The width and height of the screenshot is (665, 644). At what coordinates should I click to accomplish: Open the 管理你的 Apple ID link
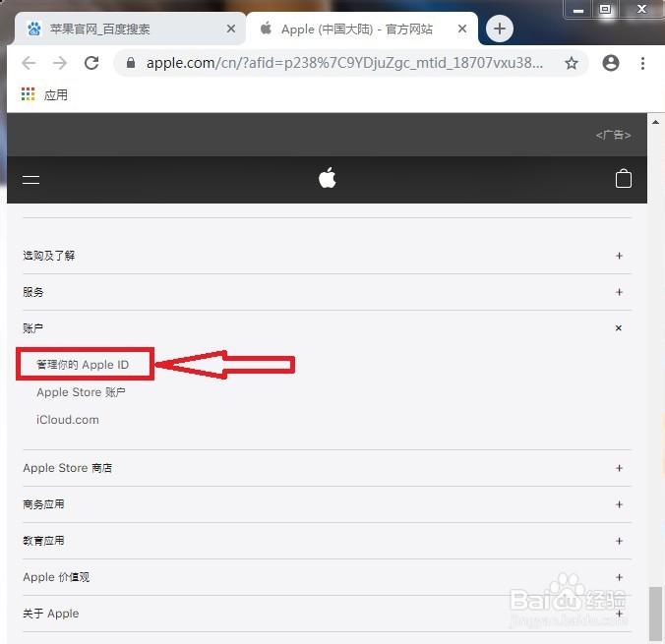pos(83,365)
